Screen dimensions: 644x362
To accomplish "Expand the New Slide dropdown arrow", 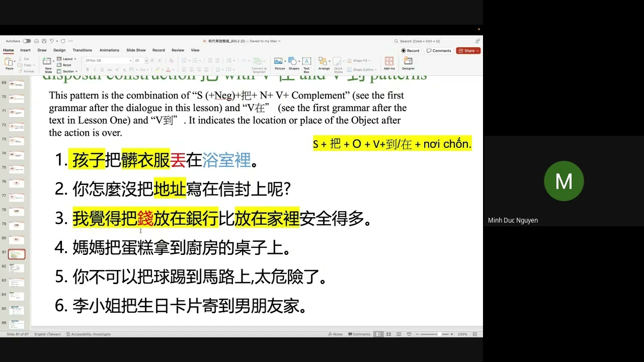I will pos(54,61).
